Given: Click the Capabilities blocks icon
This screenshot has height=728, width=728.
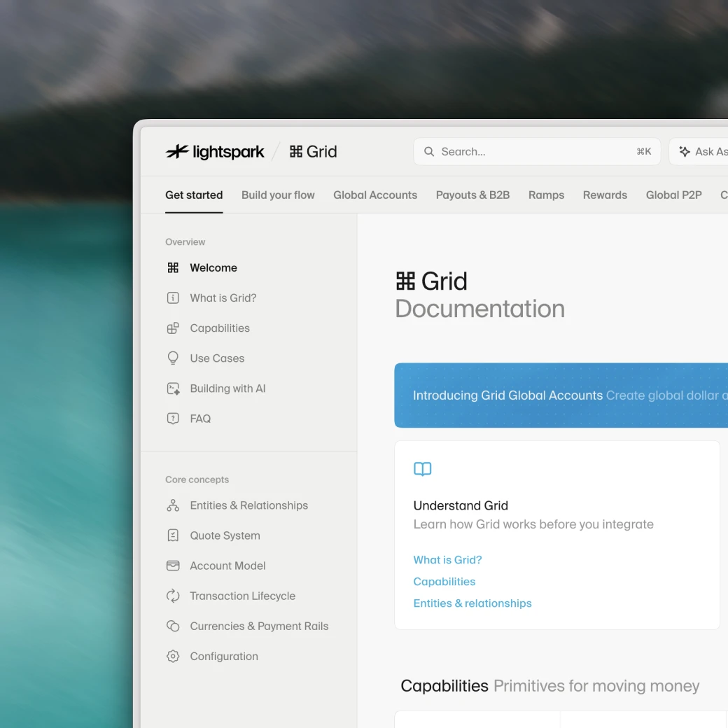Looking at the screenshot, I should pos(173,328).
